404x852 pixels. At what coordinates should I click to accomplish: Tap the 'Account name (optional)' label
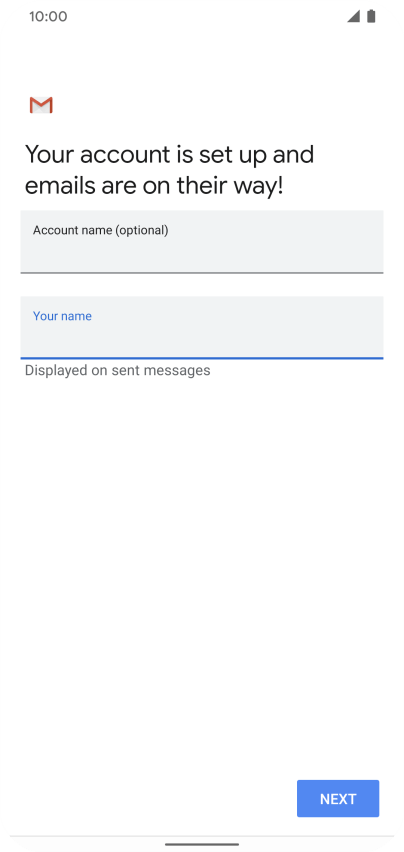tap(100, 230)
